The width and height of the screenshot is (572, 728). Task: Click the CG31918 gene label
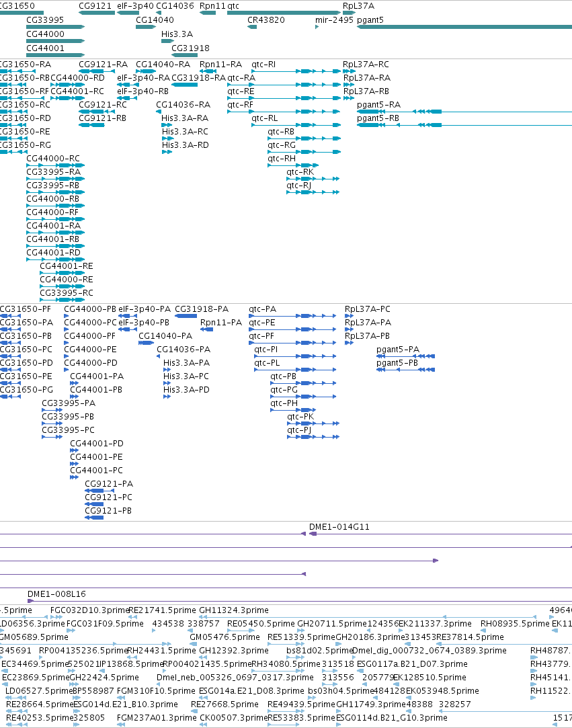190,48
